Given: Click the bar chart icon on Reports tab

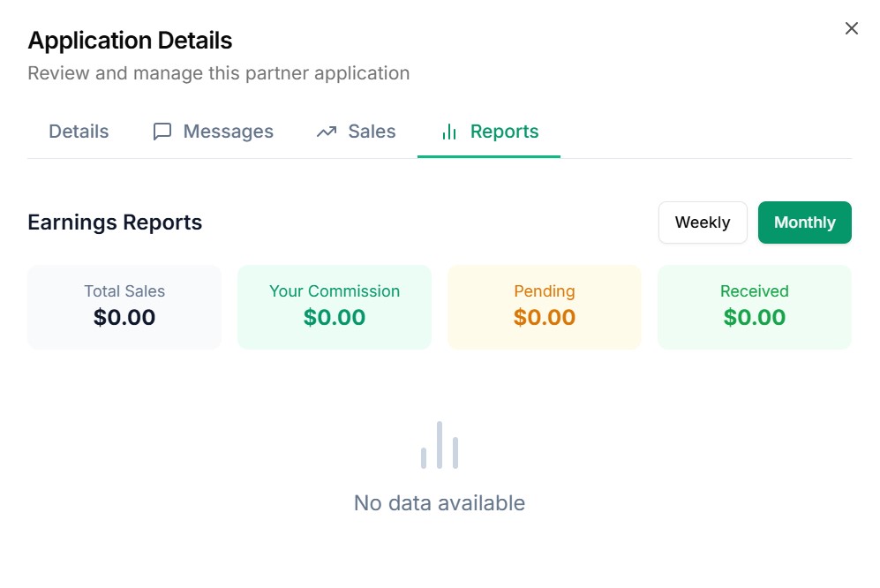Looking at the screenshot, I should [449, 132].
